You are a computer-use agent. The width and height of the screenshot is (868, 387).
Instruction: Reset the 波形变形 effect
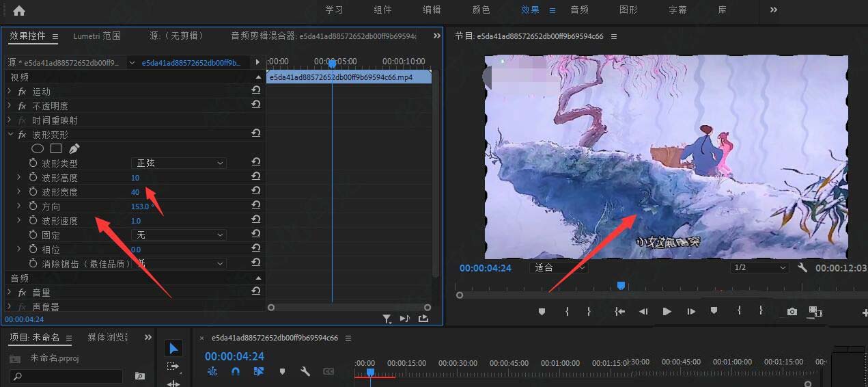tap(256, 134)
